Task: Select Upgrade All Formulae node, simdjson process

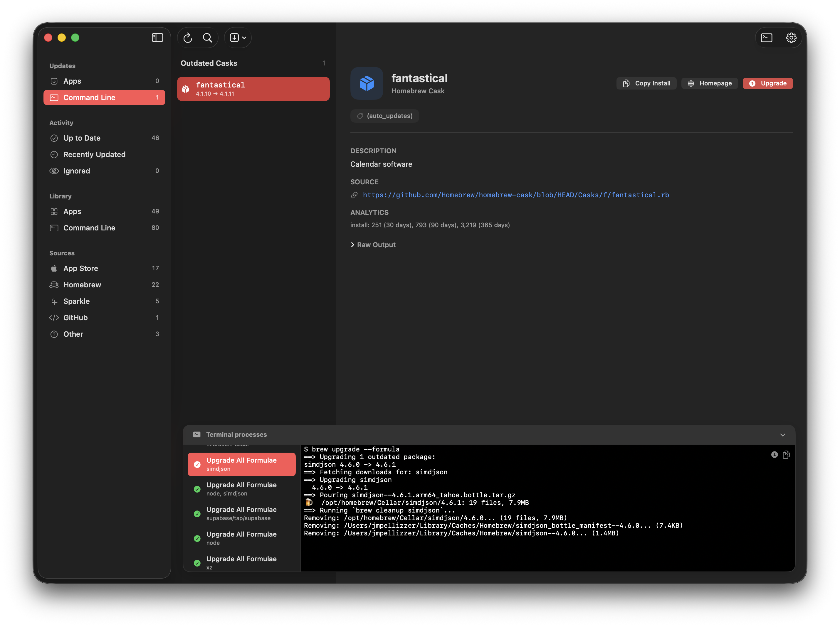Action: tap(241, 489)
